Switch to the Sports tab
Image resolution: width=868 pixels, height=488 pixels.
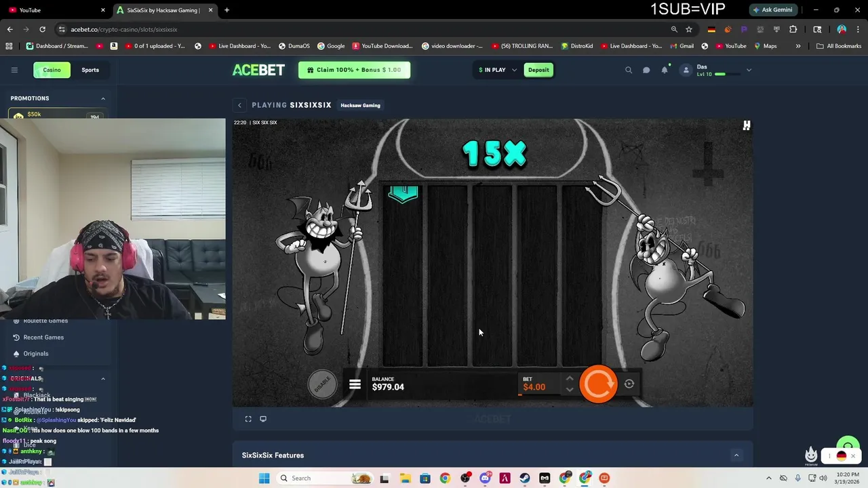coord(90,70)
